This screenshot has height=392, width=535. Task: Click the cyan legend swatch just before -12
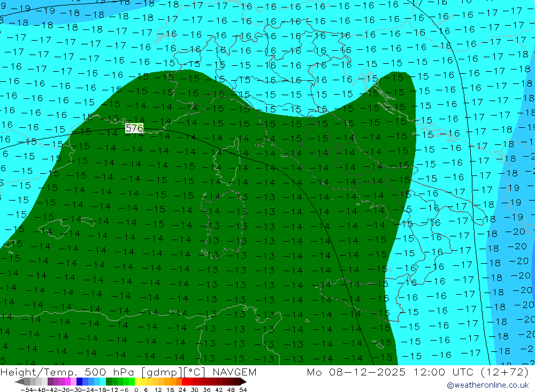(103, 381)
